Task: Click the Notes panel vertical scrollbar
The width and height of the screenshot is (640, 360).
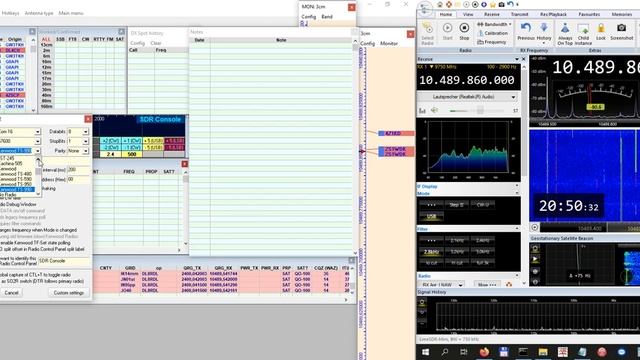Action: tap(355, 146)
